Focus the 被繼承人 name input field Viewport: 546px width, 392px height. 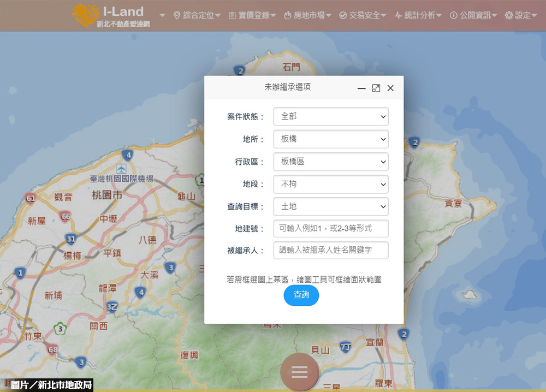pos(331,250)
